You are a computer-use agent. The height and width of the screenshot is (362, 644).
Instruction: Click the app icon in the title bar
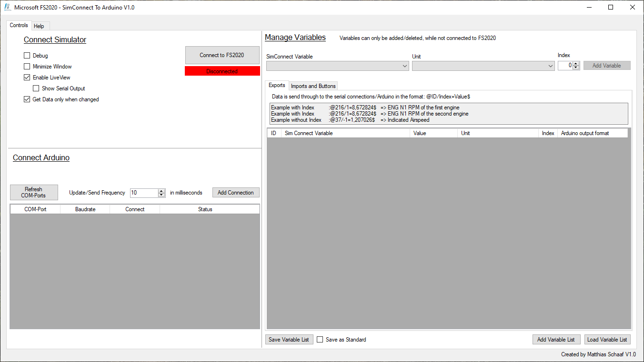pos(7,7)
